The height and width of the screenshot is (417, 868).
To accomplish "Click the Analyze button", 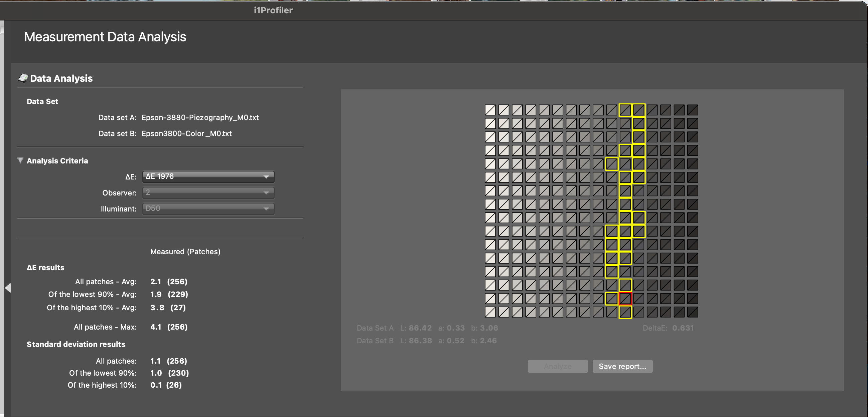I will [557, 366].
